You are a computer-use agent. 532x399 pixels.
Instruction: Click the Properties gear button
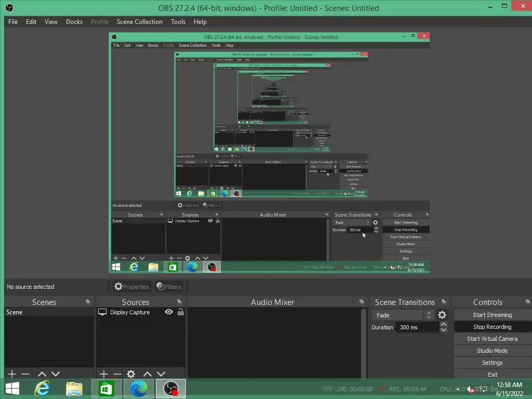click(131, 287)
